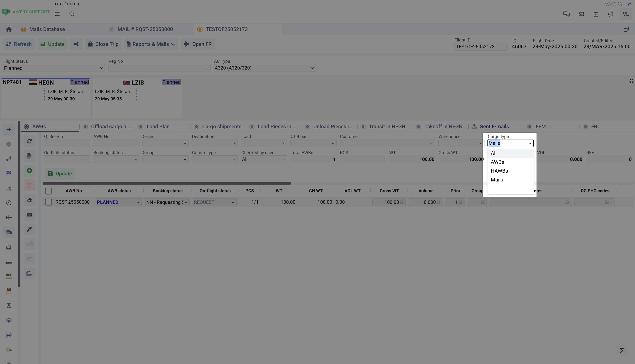Click the green add plus icon
635x364 pixels.
tap(29, 171)
